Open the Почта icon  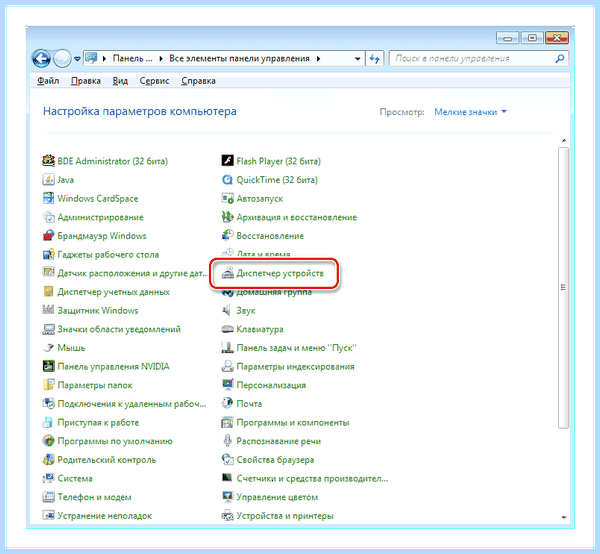[227, 404]
